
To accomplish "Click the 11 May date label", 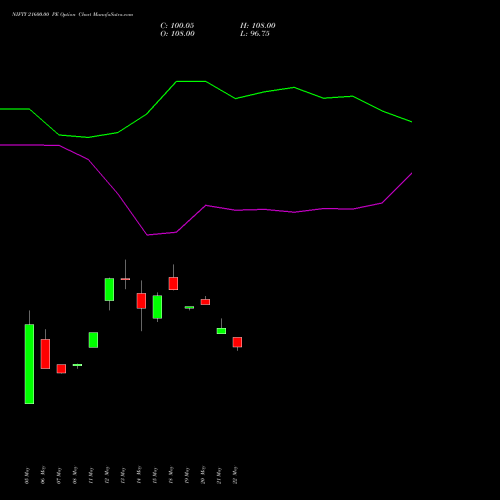I will (91, 475).
